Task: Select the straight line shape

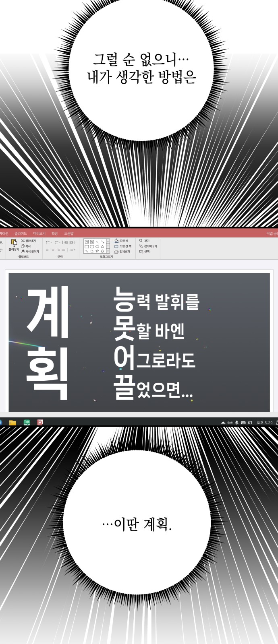Action: coord(97,242)
